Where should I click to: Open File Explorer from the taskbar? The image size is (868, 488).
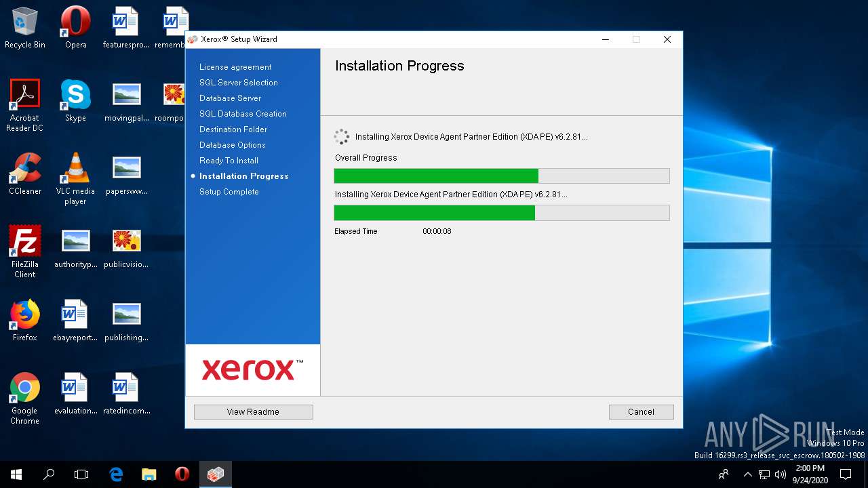tap(149, 474)
